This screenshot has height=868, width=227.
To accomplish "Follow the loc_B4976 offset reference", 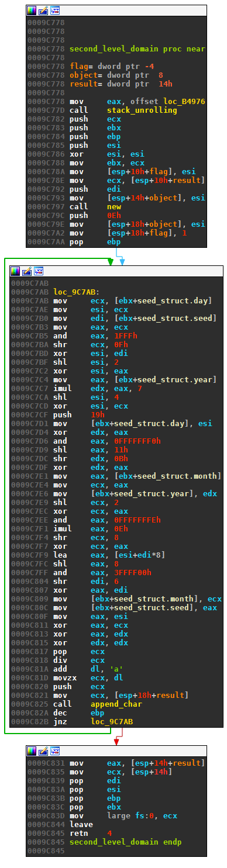I will click(x=184, y=101).
